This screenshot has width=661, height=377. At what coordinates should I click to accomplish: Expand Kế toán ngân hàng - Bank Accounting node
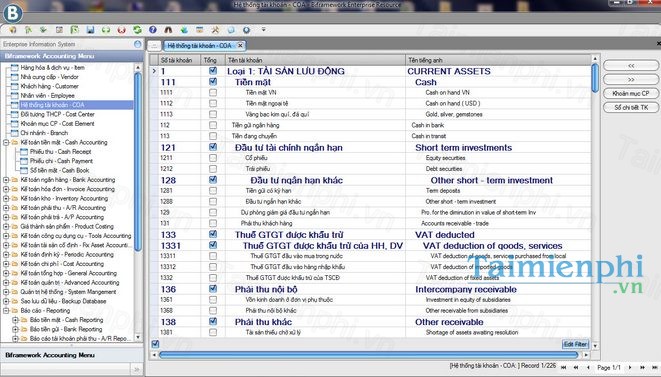[6, 180]
